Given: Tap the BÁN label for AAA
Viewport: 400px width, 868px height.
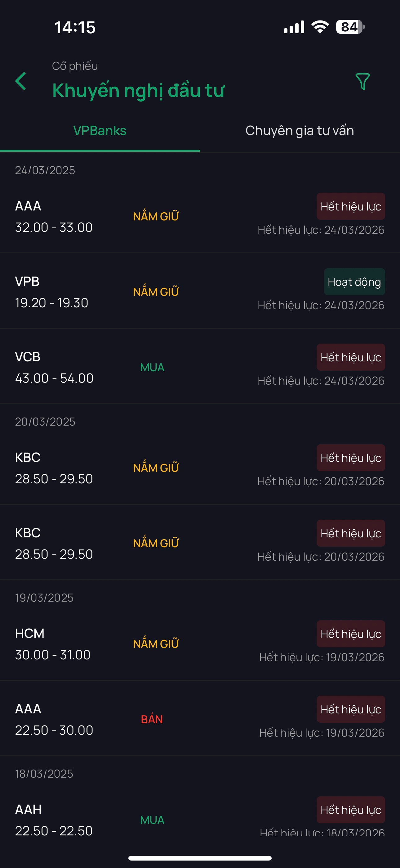Looking at the screenshot, I should [x=152, y=719].
